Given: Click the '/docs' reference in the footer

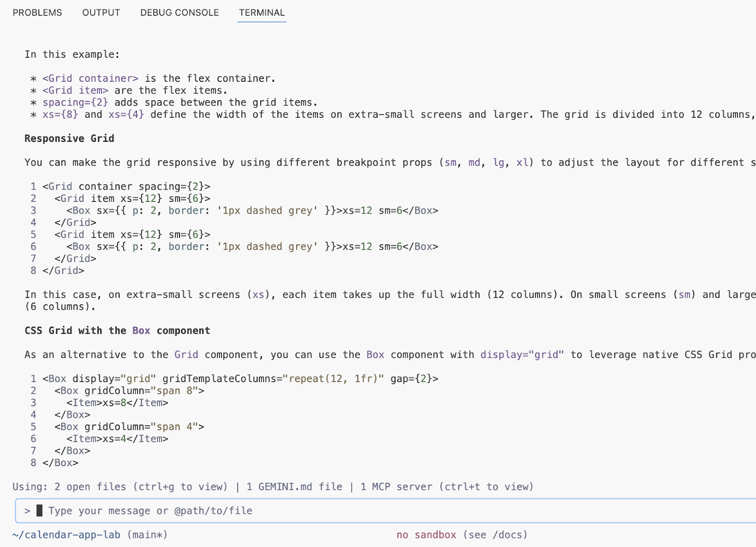Looking at the screenshot, I should [507, 535].
